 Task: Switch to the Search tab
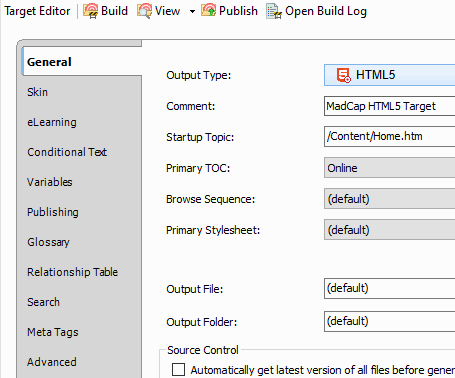[43, 302]
